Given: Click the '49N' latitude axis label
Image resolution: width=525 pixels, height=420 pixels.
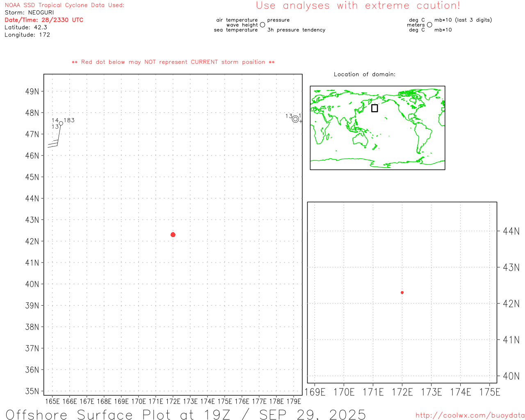Looking at the screenshot, I should 32,91.
